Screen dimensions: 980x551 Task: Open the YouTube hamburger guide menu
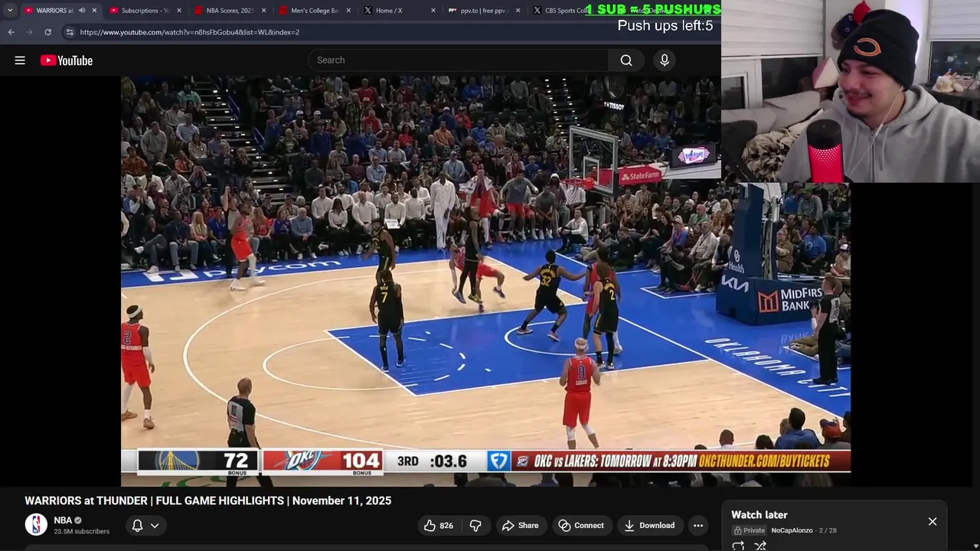20,60
